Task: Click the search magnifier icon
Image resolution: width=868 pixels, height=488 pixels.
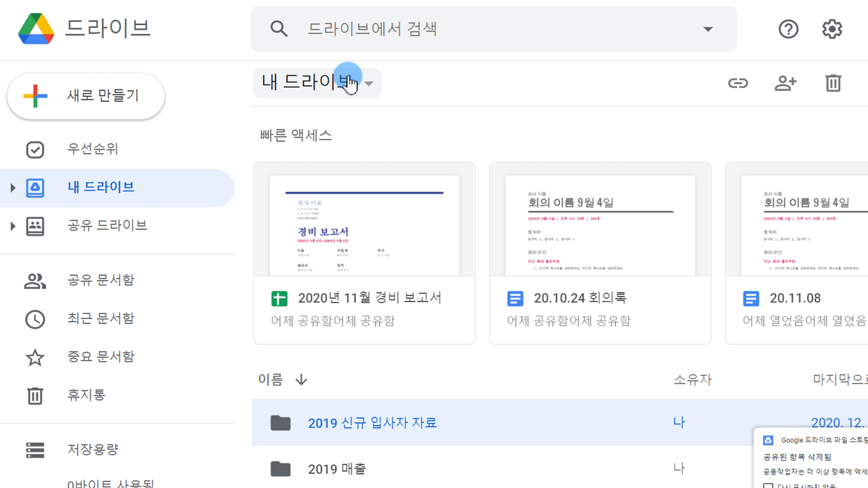Action: (x=279, y=29)
